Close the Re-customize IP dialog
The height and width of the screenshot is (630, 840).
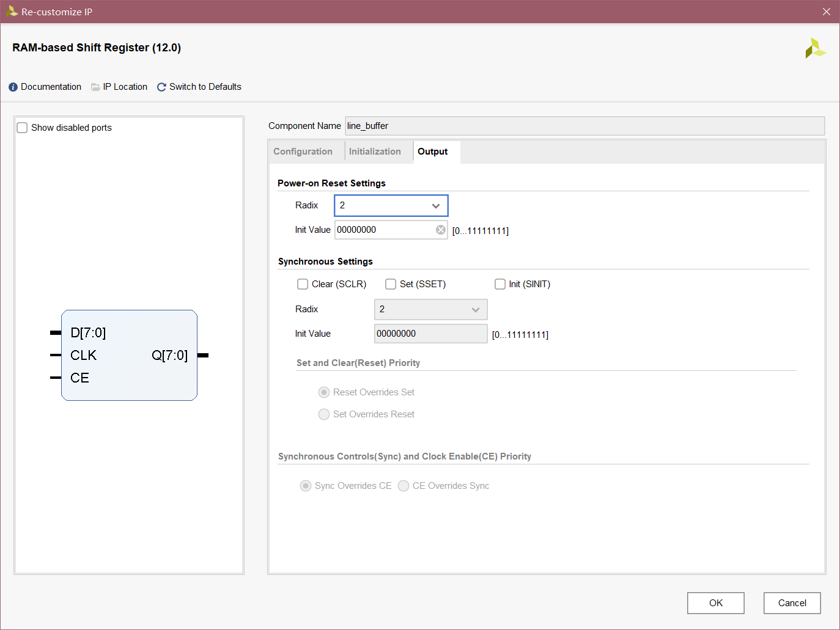(827, 12)
